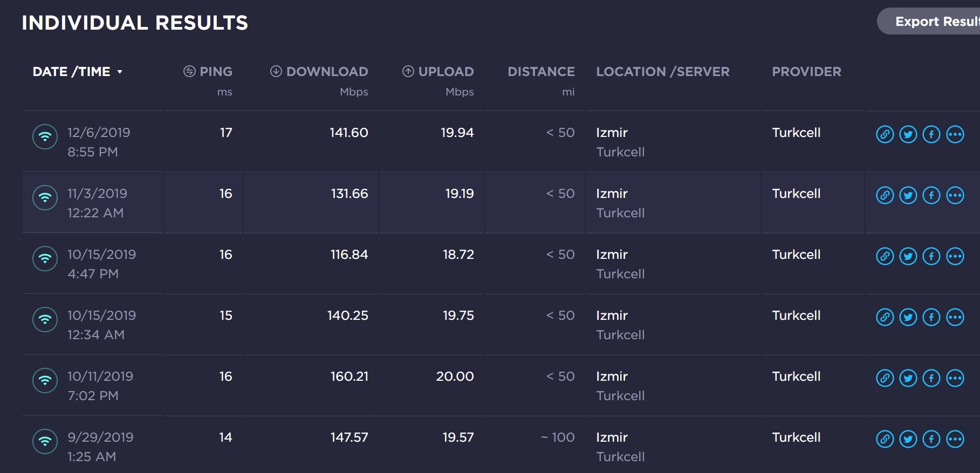Open the 10/15/2019 12:34 AM result

pyautogui.click(x=101, y=325)
